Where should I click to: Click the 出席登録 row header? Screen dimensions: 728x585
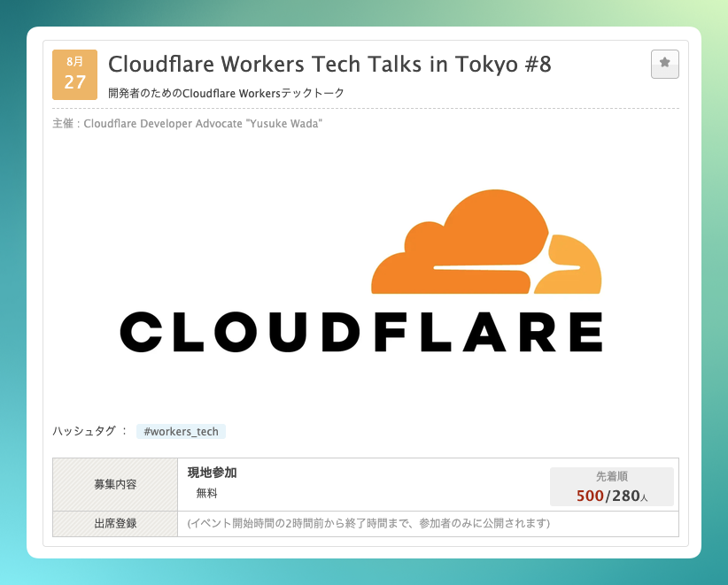click(115, 524)
